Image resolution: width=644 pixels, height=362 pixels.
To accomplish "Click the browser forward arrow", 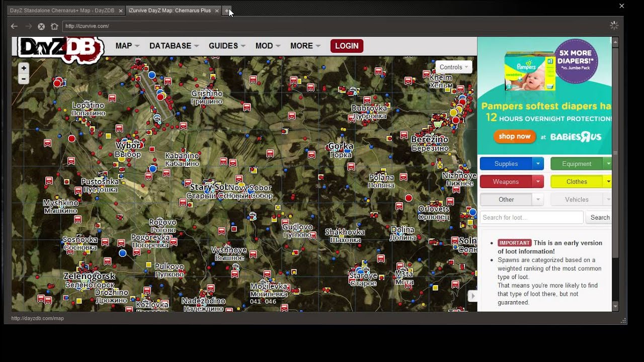I will tap(28, 26).
